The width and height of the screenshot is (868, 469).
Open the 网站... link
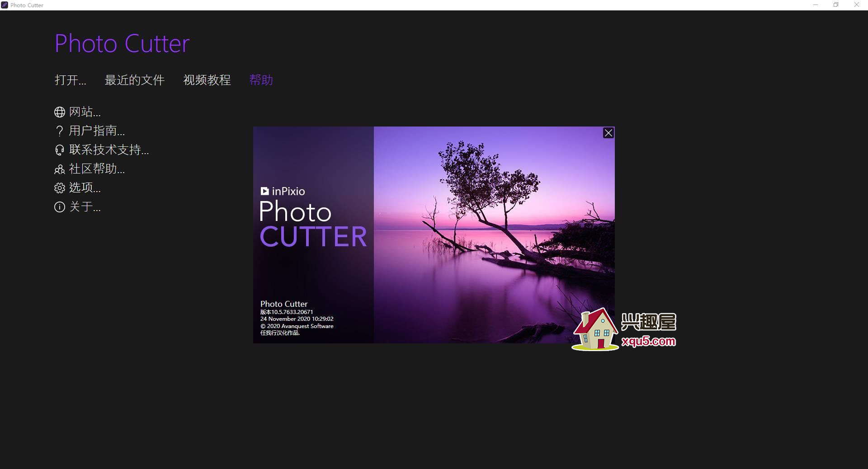click(x=85, y=112)
